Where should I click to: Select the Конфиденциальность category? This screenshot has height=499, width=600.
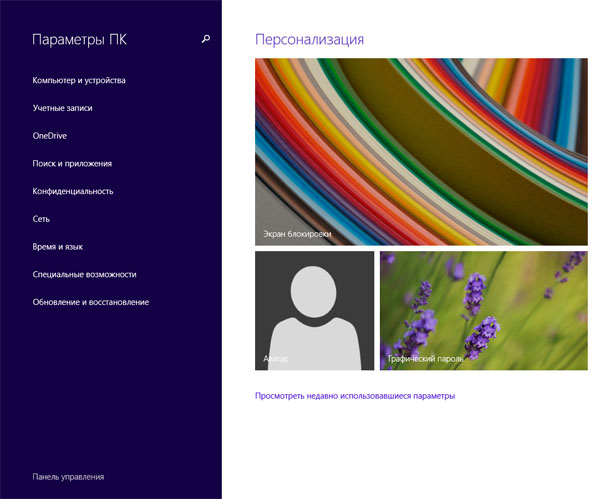coord(73,191)
